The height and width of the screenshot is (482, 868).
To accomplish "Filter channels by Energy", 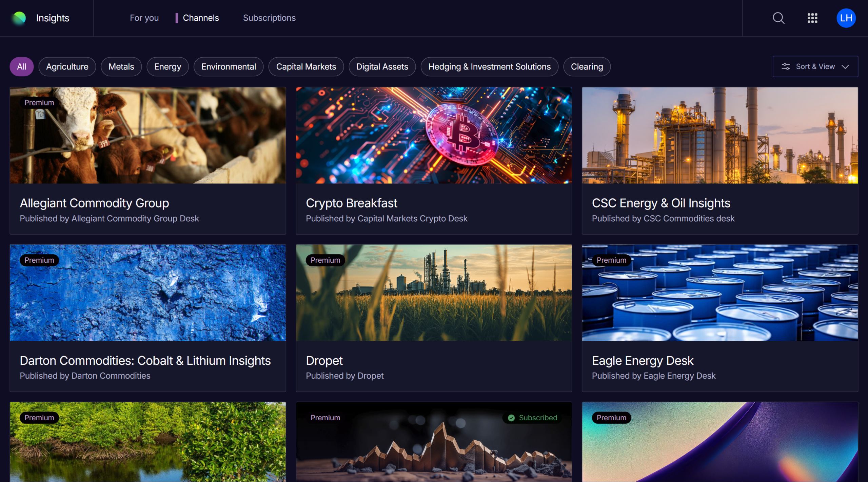I will click(x=167, y=67).
